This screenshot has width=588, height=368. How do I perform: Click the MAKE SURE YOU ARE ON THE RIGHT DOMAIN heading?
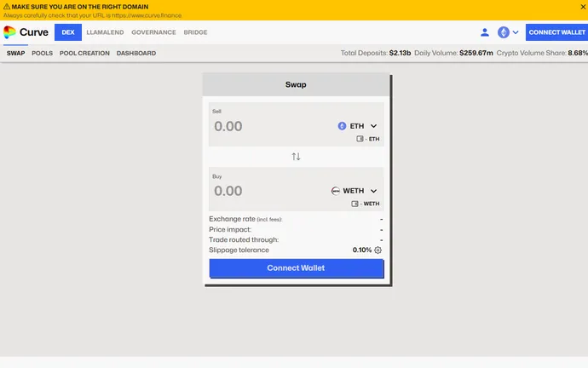point(80,7)
